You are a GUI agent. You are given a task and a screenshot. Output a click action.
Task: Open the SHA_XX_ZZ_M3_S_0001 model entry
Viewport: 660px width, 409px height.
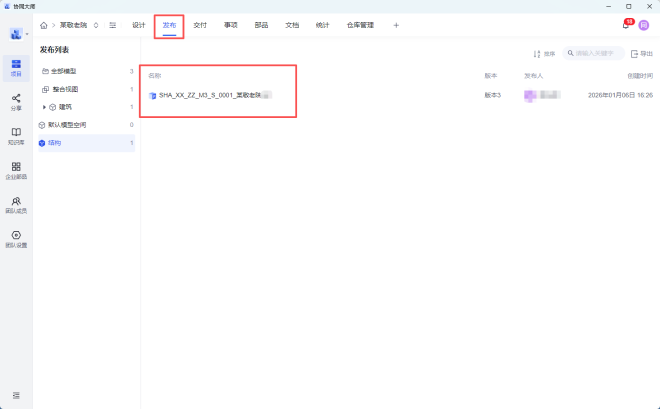coord(210,95)
